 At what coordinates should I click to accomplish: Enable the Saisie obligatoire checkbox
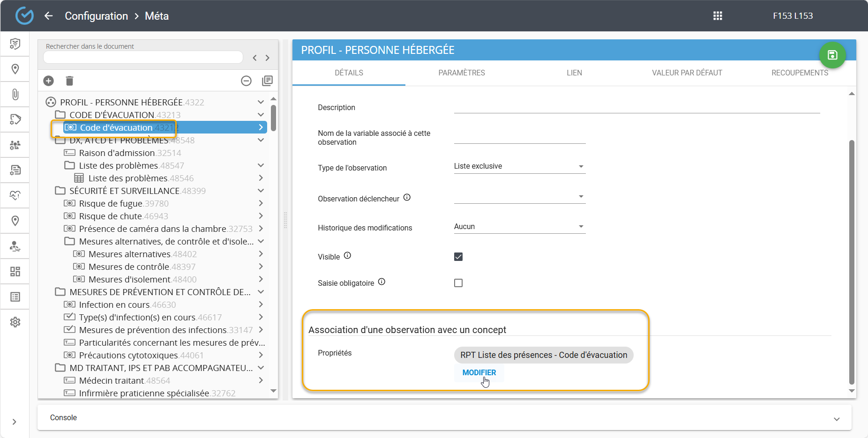click(458, 283)
